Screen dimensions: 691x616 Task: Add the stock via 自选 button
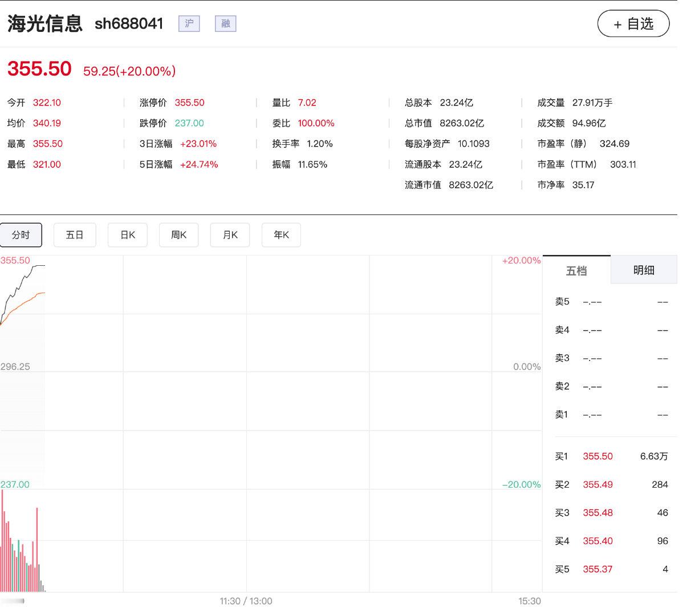pyautogui.click(x=633, y=24)
